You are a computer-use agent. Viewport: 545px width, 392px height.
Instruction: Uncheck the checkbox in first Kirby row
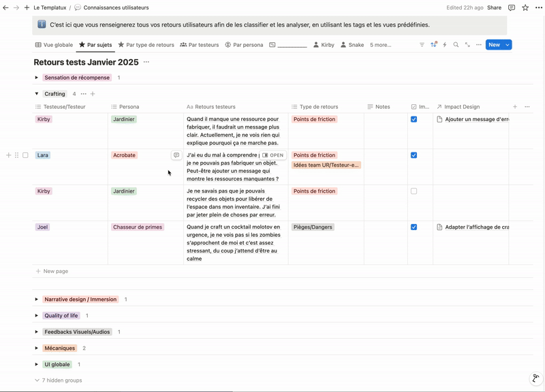click(414, 119)
